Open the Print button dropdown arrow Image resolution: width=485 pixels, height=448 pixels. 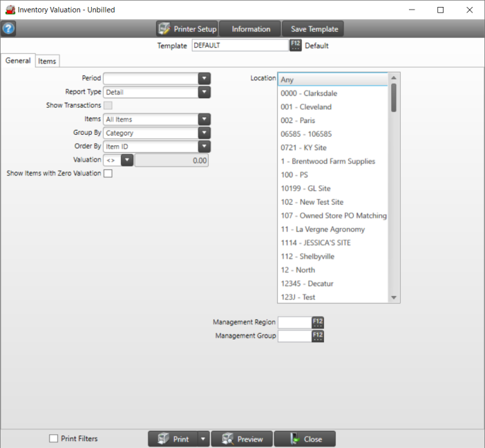[x=202, y=439]
